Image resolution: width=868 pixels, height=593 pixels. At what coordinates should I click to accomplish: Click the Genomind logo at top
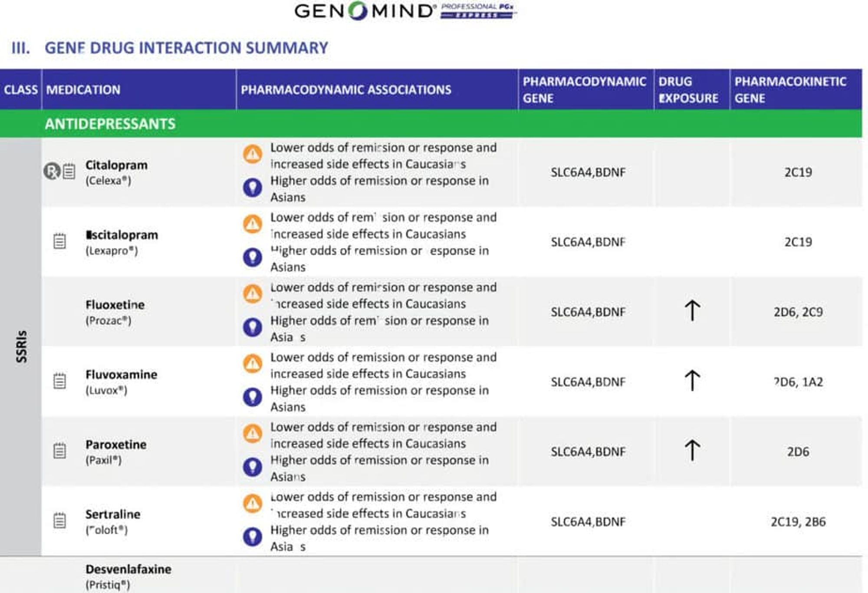pyautogui.click(x=405, y=11)
